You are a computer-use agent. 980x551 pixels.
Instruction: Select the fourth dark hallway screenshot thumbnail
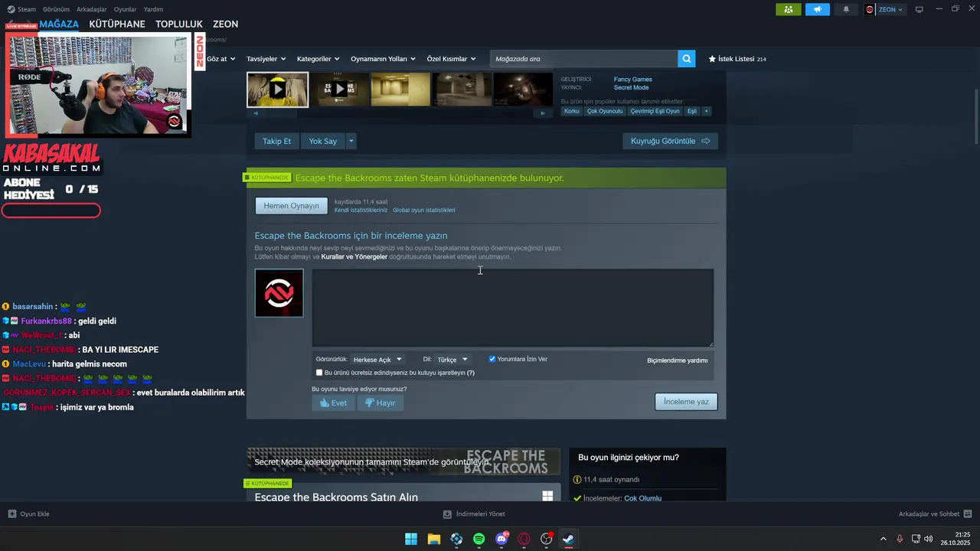461,90
